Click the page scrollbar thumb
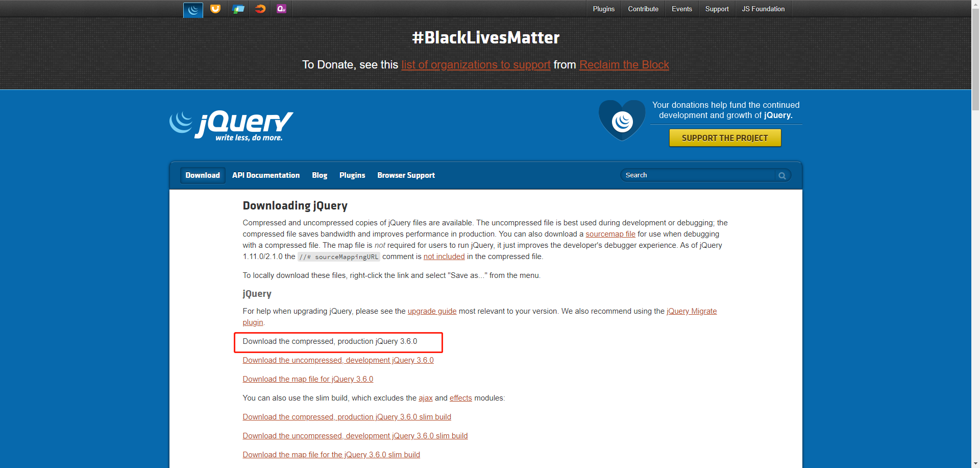This screenshot has height=468, width=980. coord(975,59)
